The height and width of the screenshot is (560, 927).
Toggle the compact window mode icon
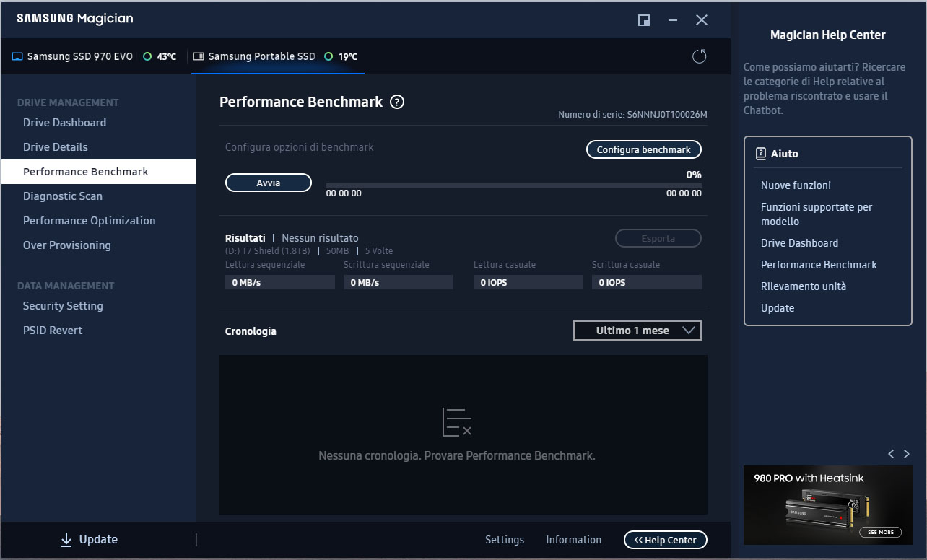click(x=644, y=20)
